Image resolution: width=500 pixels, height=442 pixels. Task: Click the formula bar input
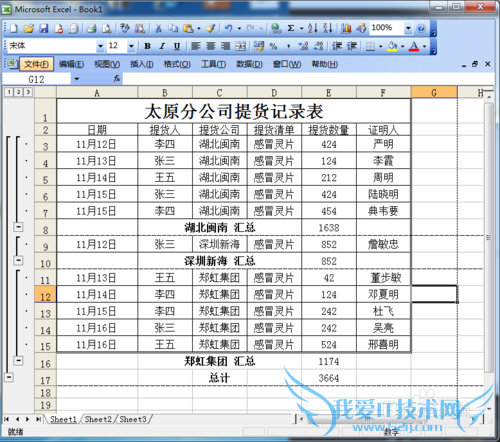click(x=308, y=79)
